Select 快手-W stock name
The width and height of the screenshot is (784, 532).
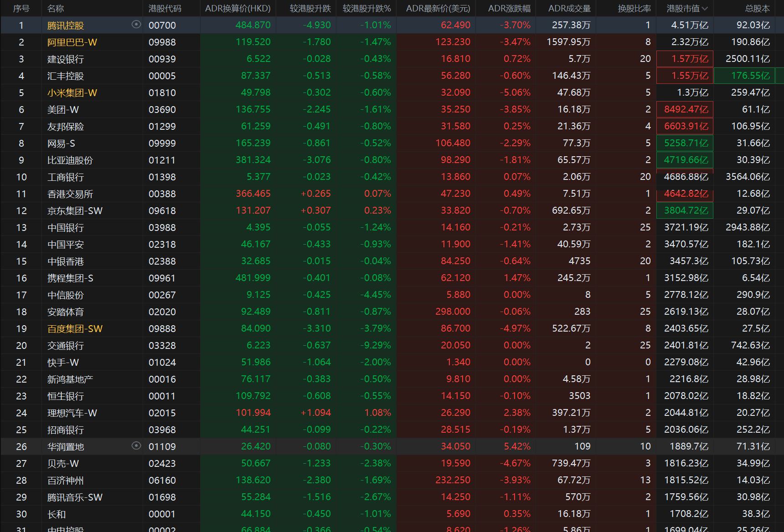[x=63, y=363]
